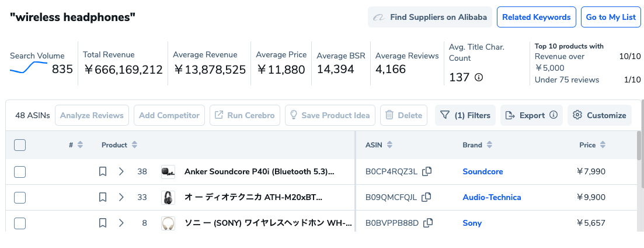
Task: Select the Audio-Technica row checkbox
Action: [x=20, y=197]
